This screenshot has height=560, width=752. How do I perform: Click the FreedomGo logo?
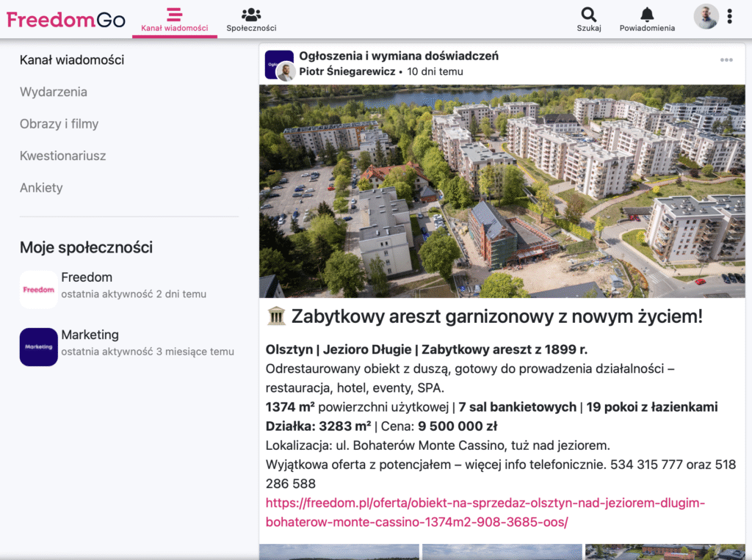pos(66,19)
